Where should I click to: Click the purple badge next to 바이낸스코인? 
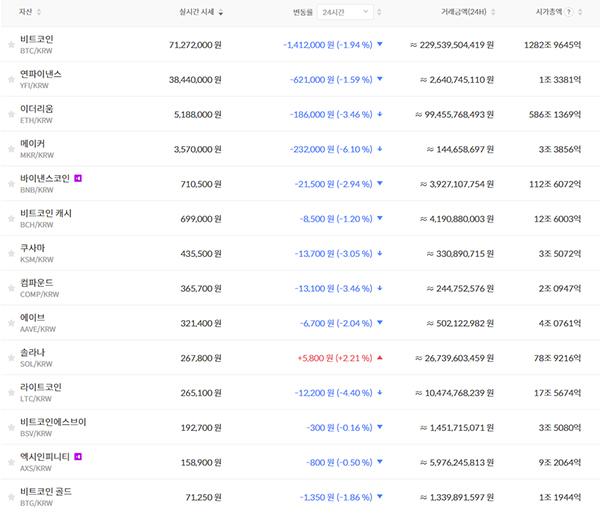pyautogui.click(x=79, y=178)
